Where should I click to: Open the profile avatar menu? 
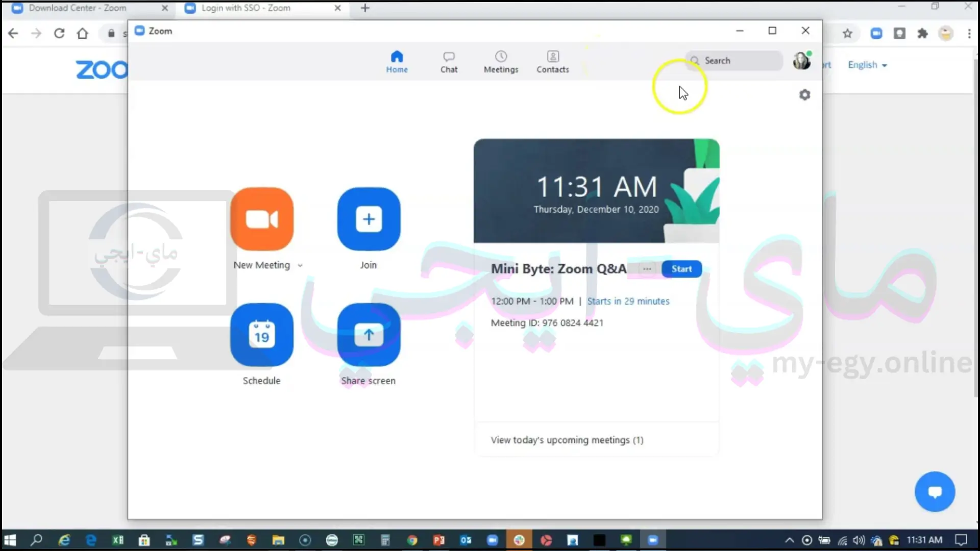(802, 60)
